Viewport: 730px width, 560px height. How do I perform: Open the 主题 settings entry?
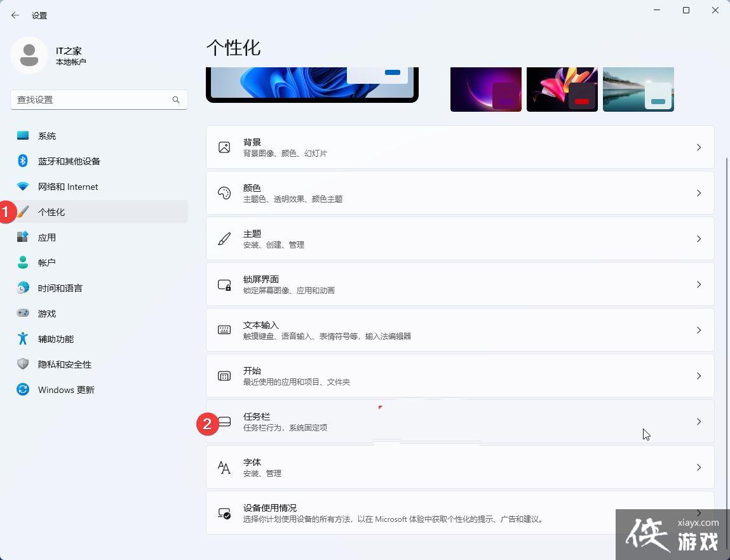[x=460, y=238]
